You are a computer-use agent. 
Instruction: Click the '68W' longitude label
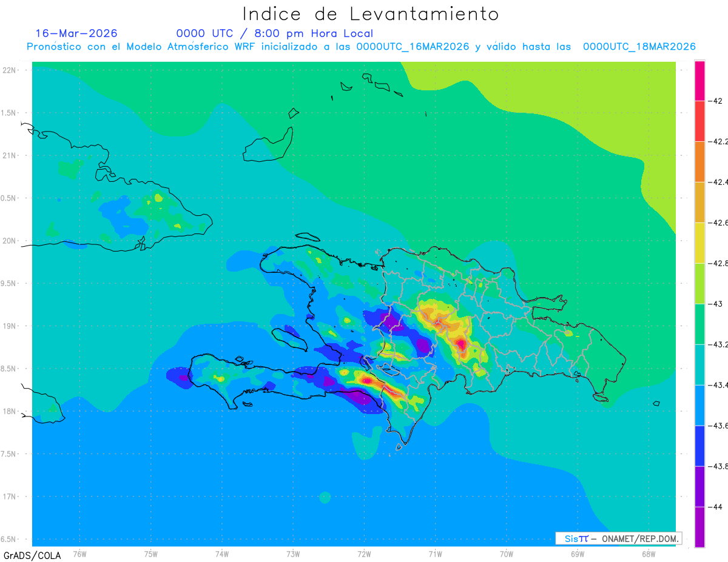(x=649, y=554)
